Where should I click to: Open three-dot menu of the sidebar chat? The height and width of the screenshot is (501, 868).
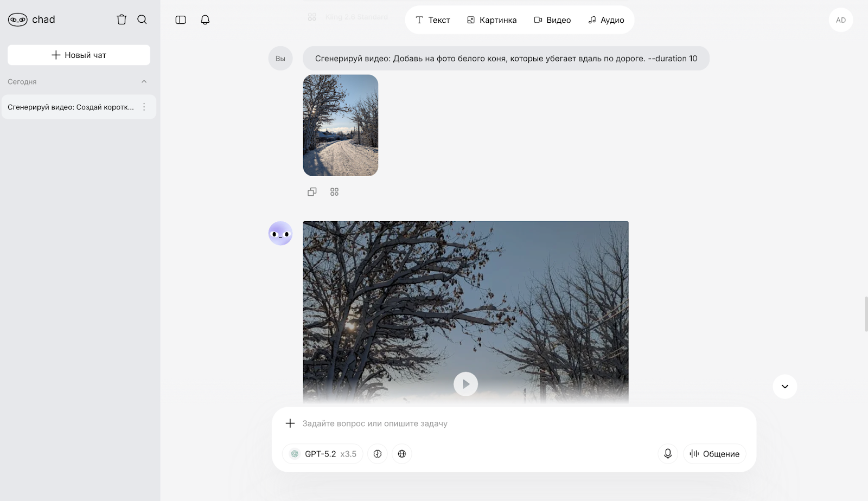click(144, 107)
